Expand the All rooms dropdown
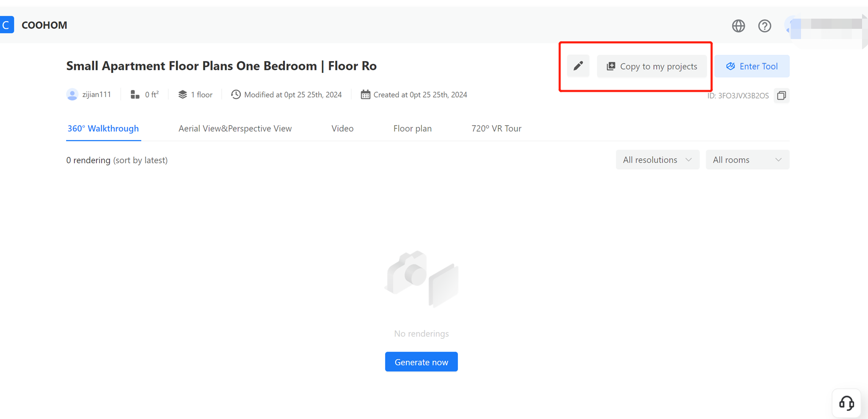The image size is (868, 419). (747, 160)
